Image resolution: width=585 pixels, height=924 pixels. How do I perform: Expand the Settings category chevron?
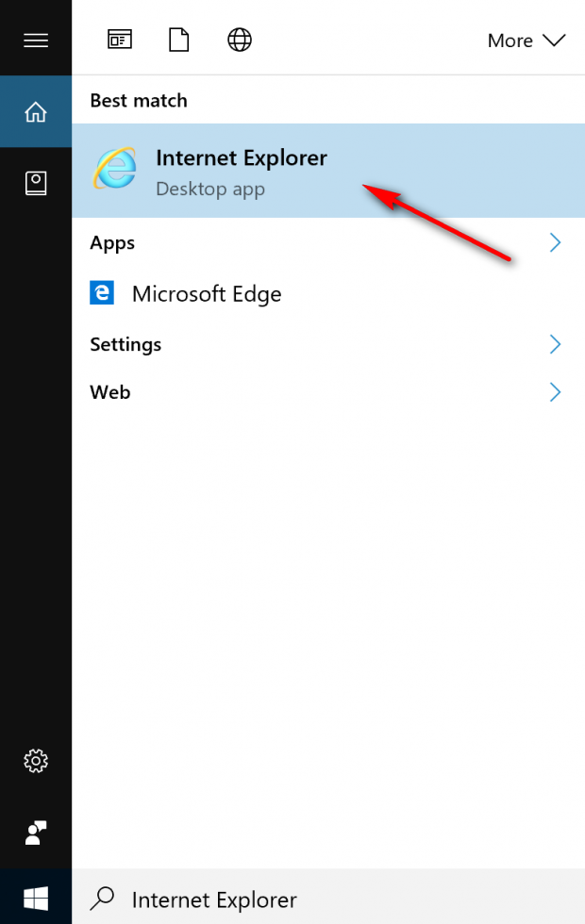555,344
